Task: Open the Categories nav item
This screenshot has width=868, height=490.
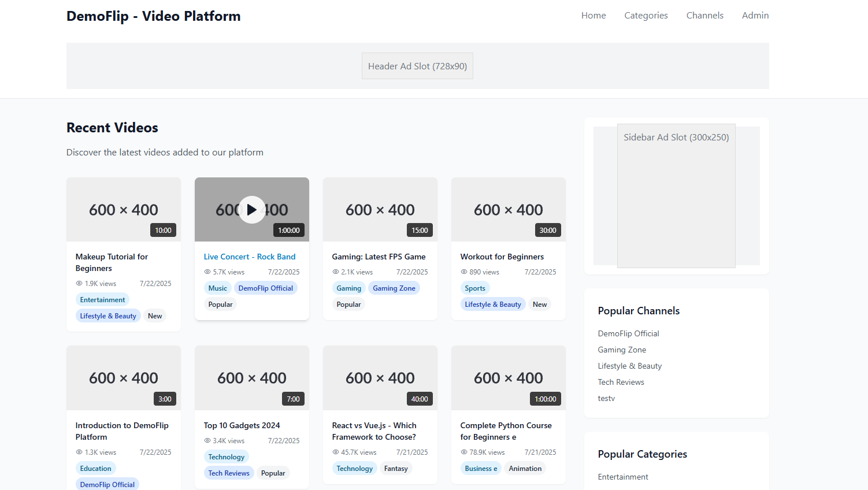Action: pyautogui.click(x=646, y=16)
